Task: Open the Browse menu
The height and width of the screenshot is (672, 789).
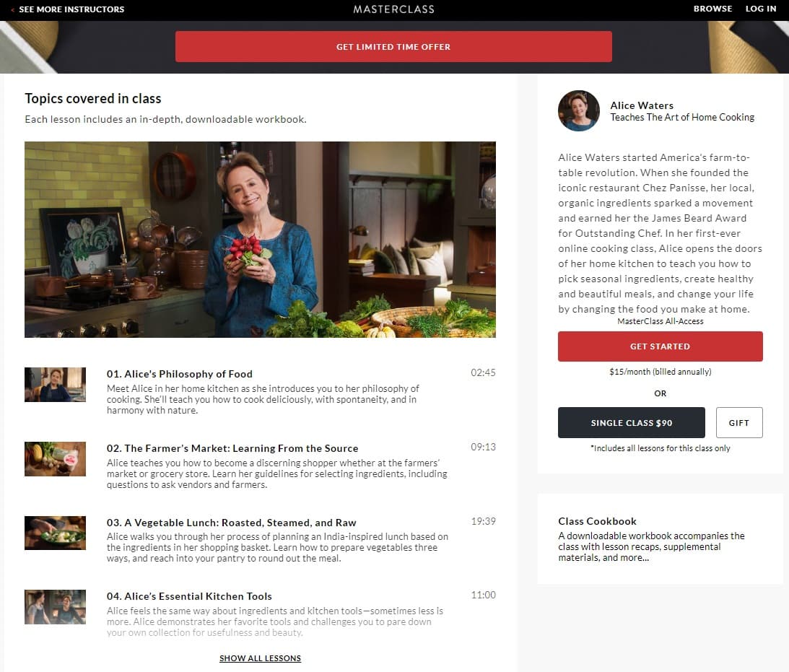Action: pyautogui.click(x=712, y=9)
